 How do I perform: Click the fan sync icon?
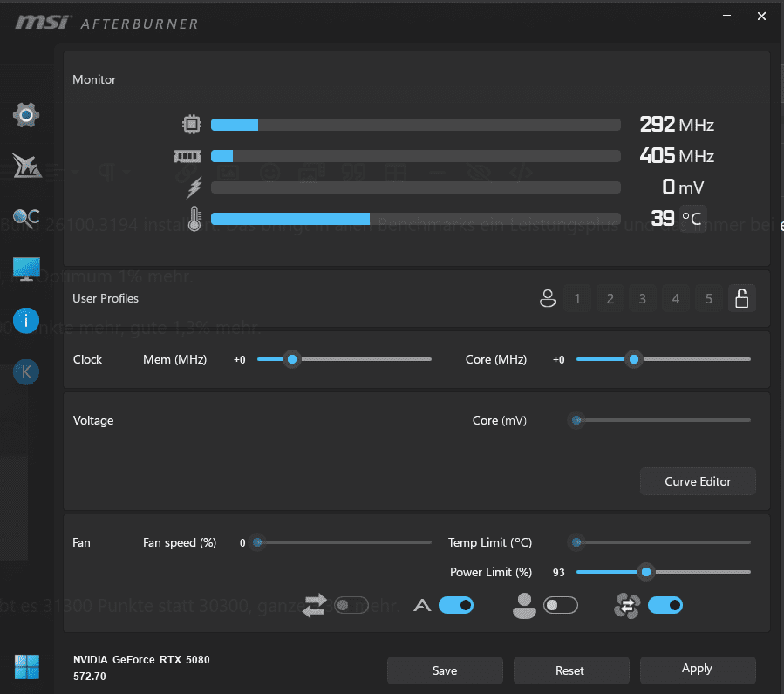(x=627, y=605)
